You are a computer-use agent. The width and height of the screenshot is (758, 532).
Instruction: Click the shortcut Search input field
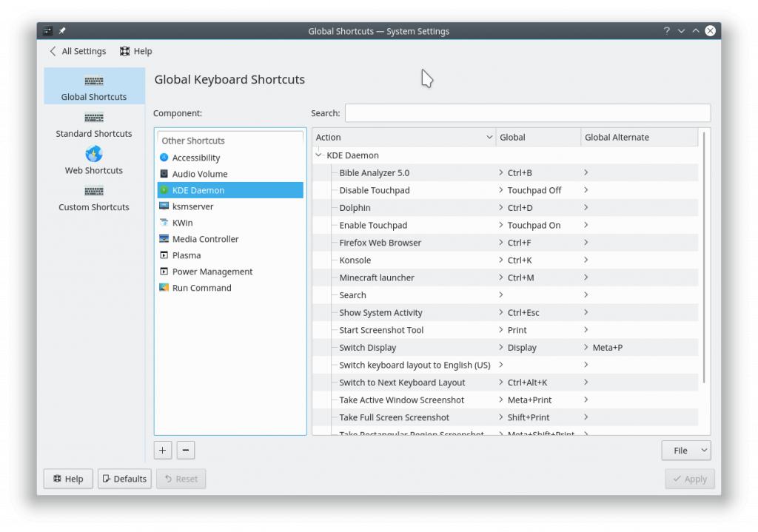[x=527, y=113]
